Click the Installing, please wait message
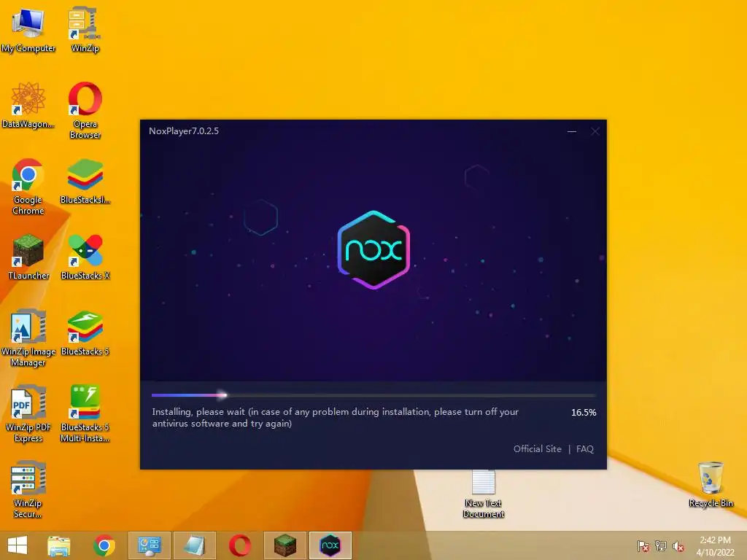The width and height of the screenshot is (747, 560). tap(335, 418)
